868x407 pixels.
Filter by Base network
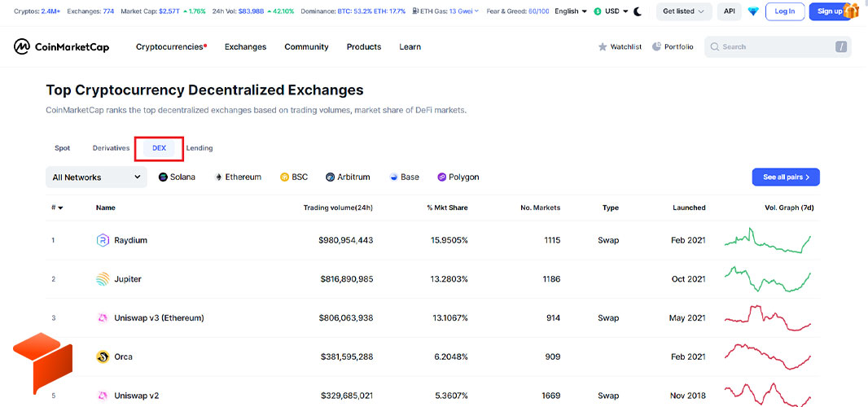[x=404, y=177]
